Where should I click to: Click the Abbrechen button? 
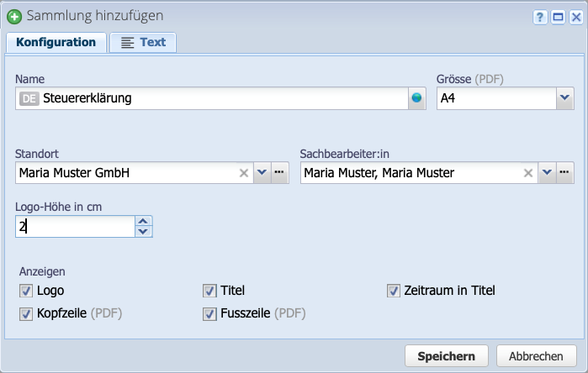[x=536, y=356]
